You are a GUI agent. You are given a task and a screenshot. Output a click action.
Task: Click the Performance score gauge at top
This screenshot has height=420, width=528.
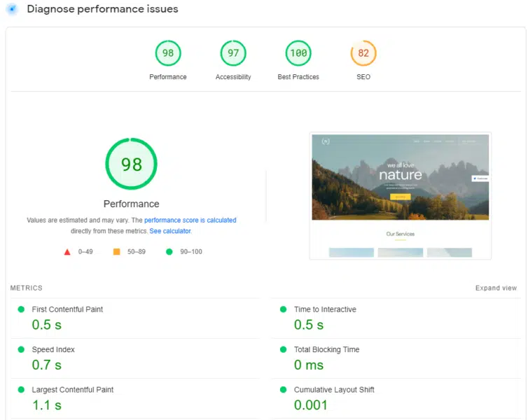coord(168,54)
